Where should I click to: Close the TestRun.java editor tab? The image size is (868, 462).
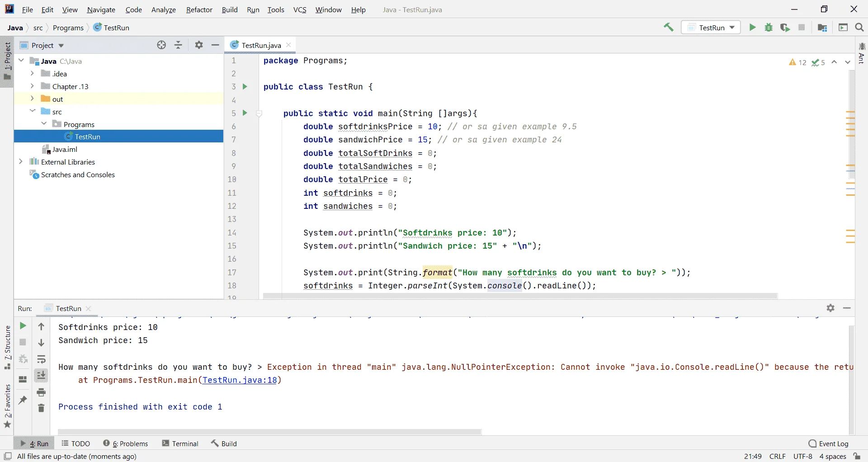tap(288, 45)
